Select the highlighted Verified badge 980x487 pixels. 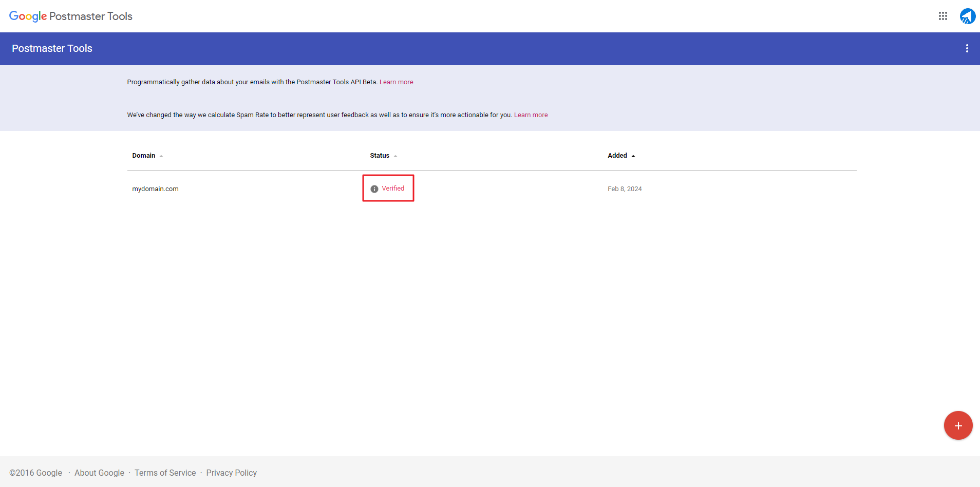[388, 188]
